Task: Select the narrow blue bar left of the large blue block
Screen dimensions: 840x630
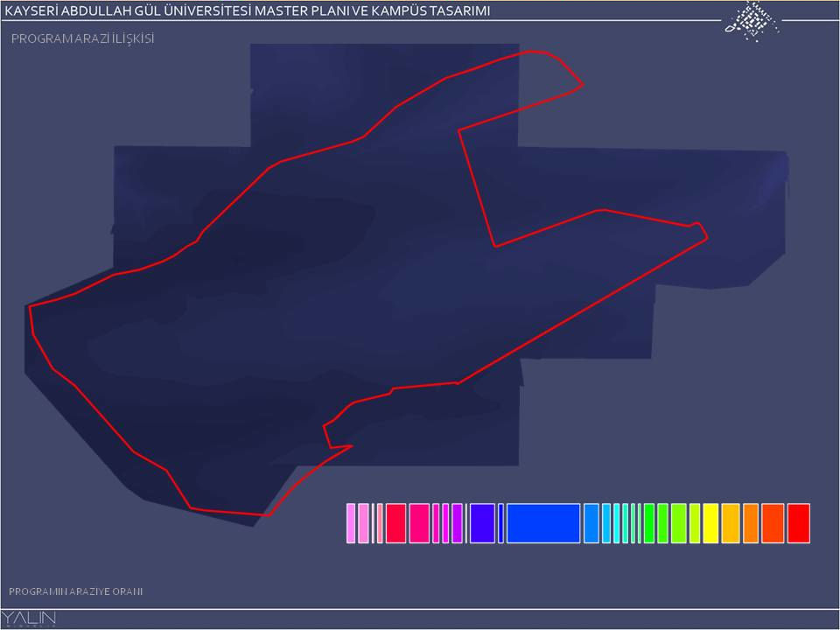Action: coord(501,523)
